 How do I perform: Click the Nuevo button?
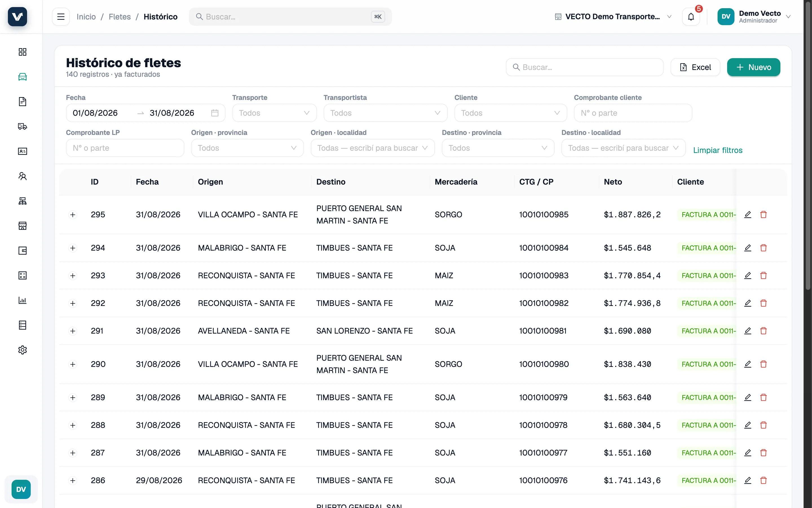pos(753,67)
